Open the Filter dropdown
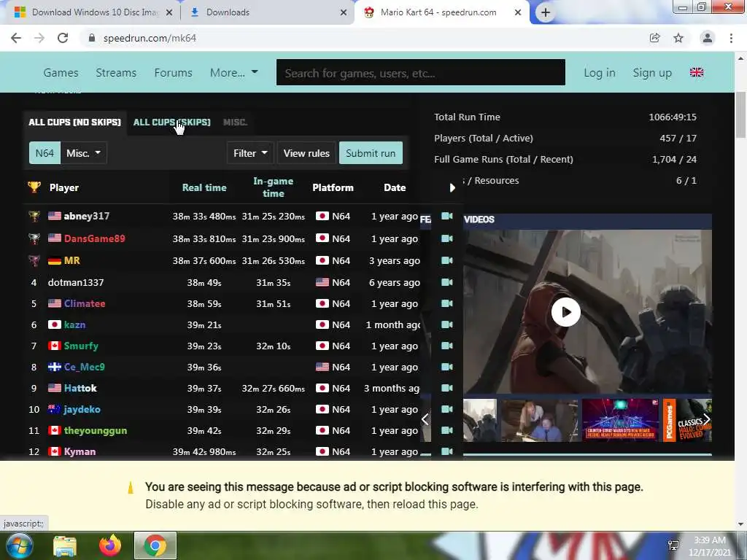 pos(250,153)
